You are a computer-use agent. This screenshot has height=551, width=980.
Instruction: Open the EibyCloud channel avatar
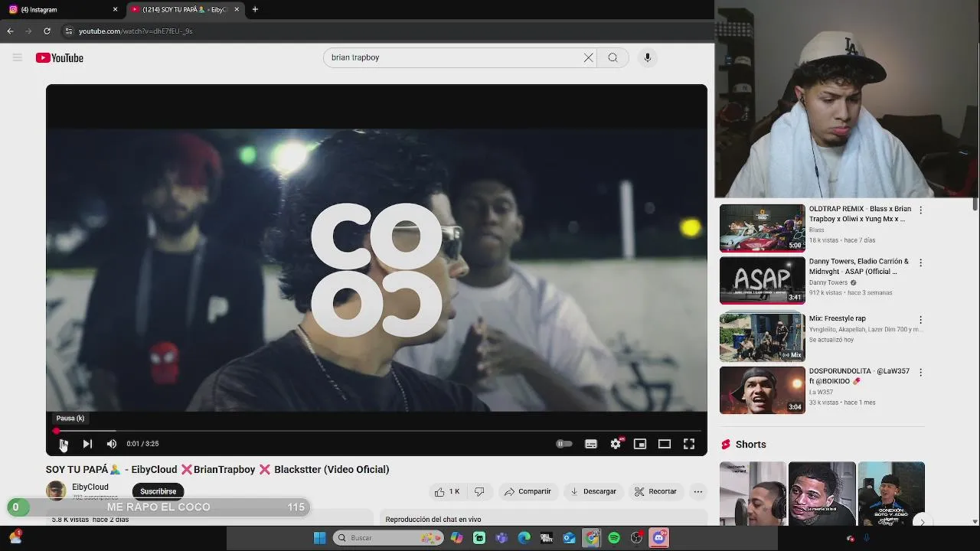(56, 491)
